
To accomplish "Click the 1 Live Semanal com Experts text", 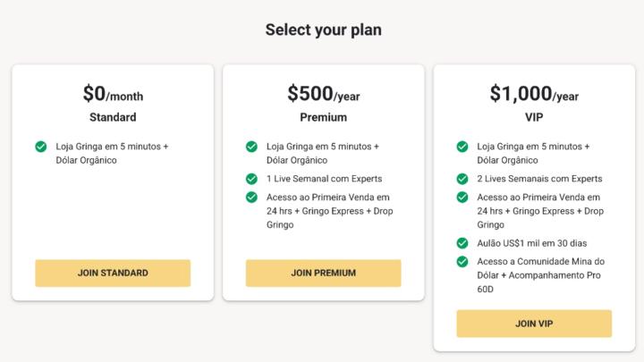I will click(x=318, y=179).
